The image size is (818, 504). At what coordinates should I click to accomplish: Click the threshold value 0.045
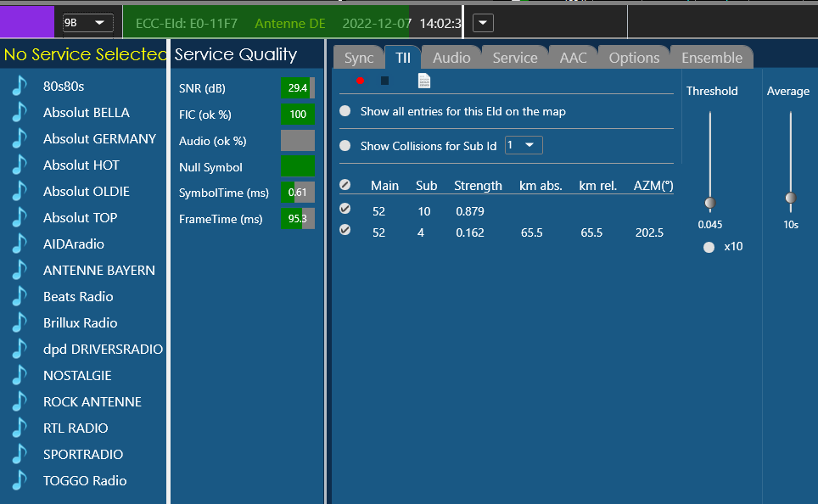710,225
